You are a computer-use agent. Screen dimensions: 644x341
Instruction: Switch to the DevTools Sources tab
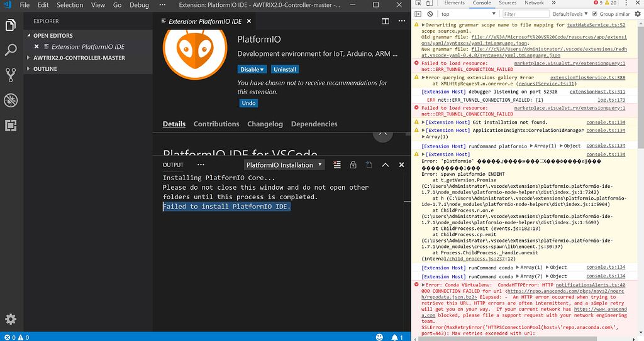click(x=508, y=3)
